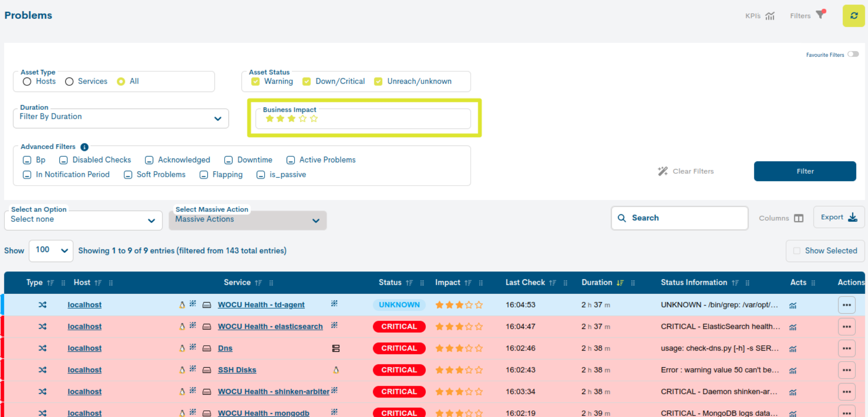The height and width of the screenshot is (417, 868).
Task: Select the Hosts asset type radio
Action: 27,82
